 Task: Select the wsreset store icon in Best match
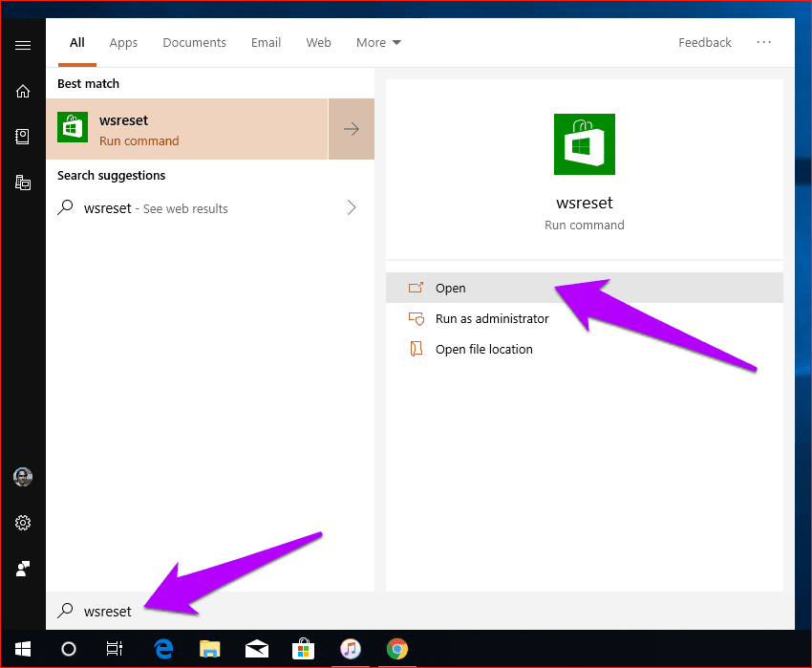point(73,127)
